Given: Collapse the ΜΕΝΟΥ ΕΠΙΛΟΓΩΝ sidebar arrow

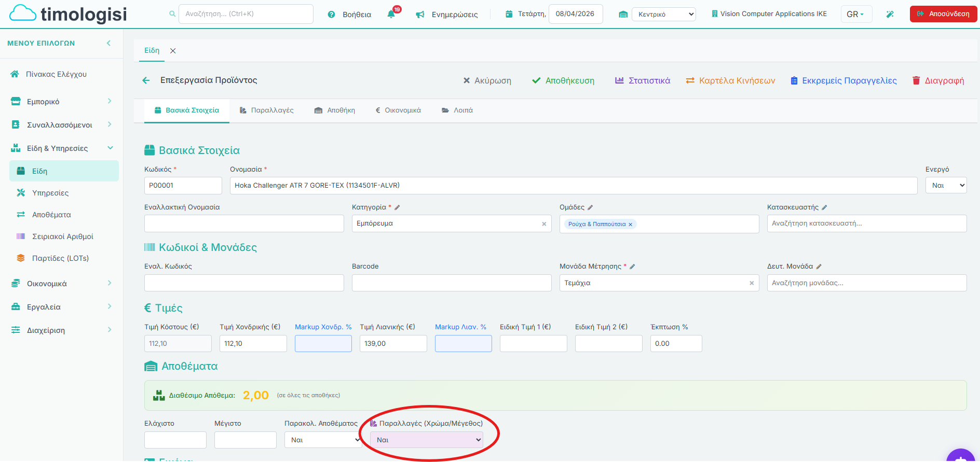Looking at the screenshot, I should point(108,43).
